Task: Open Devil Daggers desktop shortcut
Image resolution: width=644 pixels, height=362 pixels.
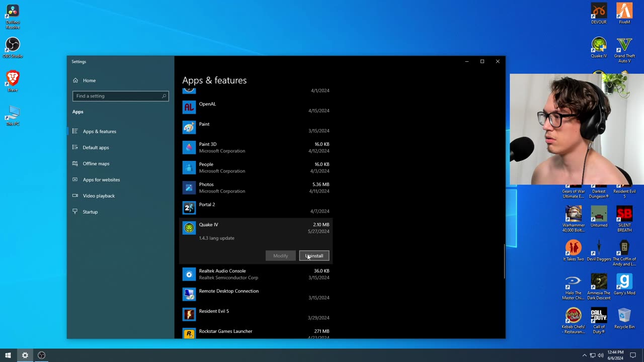Action: [599, 251]
